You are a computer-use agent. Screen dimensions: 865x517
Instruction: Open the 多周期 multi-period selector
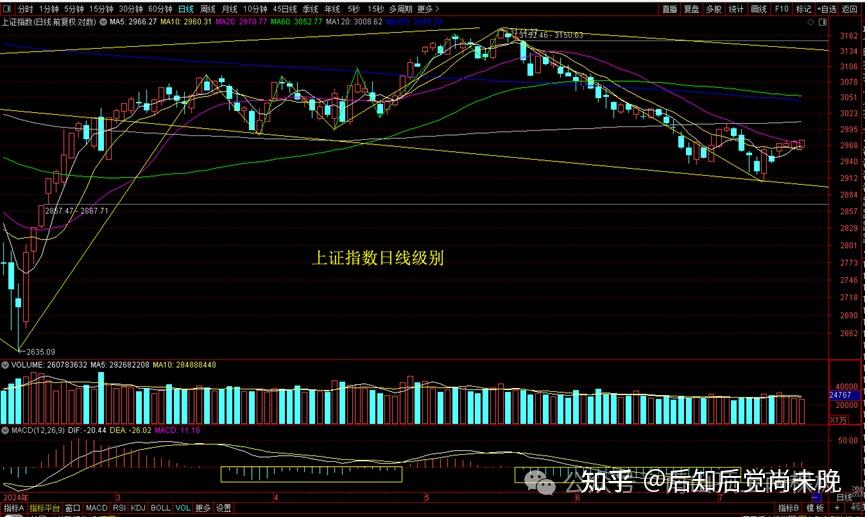click(399, 8)
